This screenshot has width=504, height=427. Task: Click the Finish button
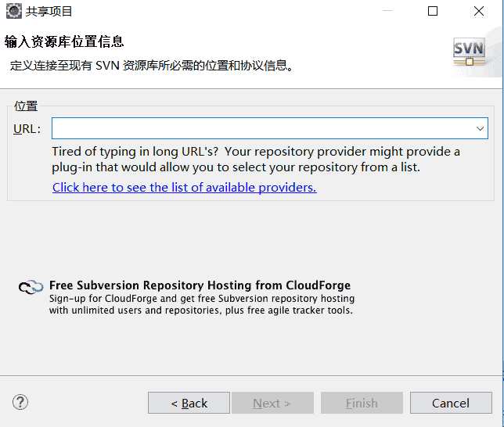click(362, 403)
